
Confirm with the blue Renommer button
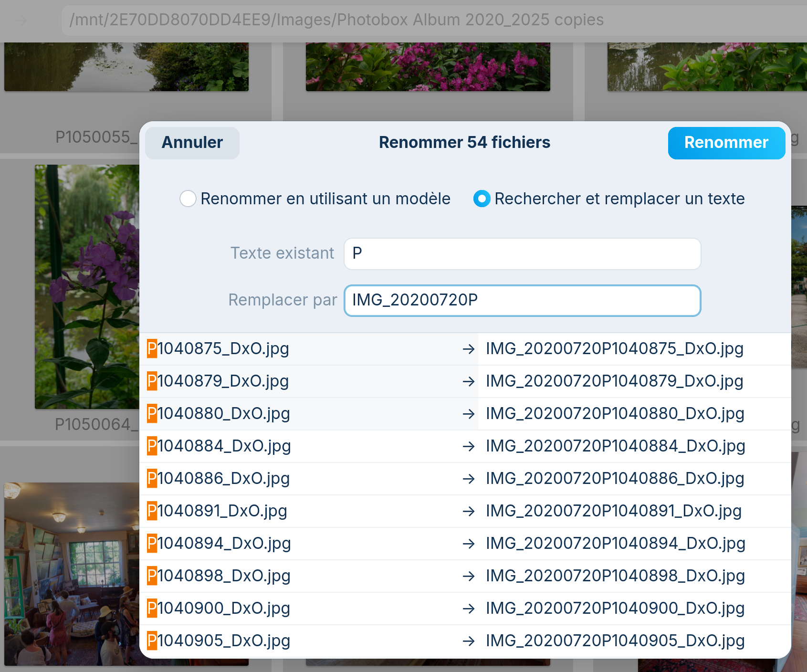pyautogui.click(x=726, y=143)
